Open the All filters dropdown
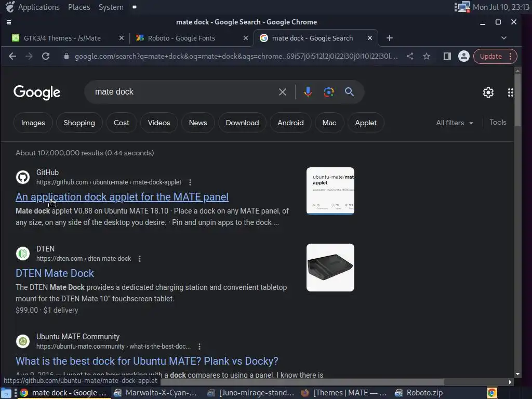The height and width of the screenshot is (399, 532). point(455,123)
